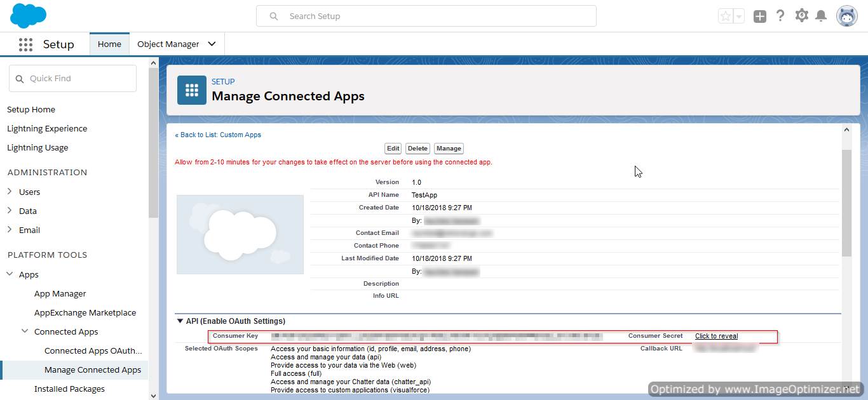Collapse the API (Enable OAuth Settings) section
Viewport: 868px width, 400px height.
click(x=180, y=321)
